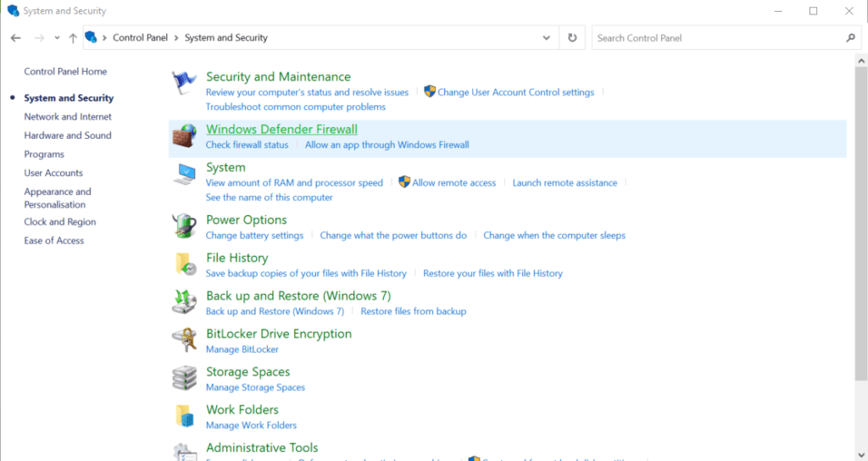Click the Search Control Panel field
Screen dimensions: 868x461
pos(726,37)
